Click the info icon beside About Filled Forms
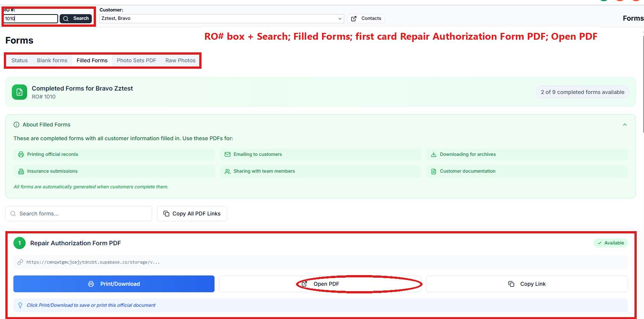This screenshot has width=644, height=319. pyautogui.click(x=16, y=125)
